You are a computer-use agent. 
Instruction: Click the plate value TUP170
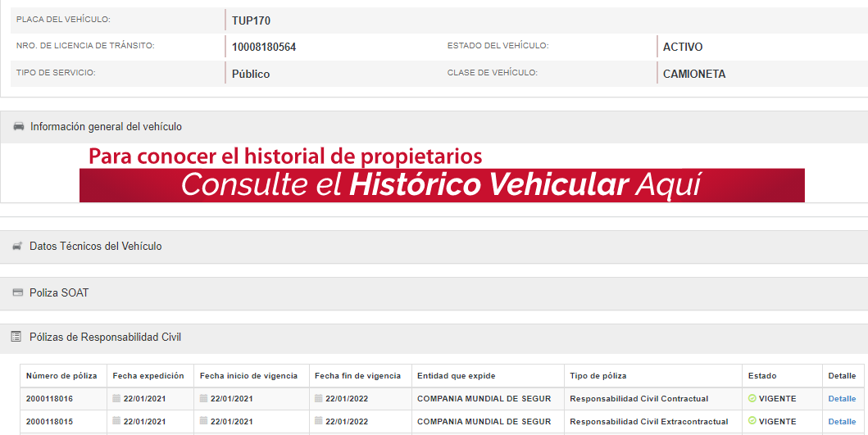(251, 20)
